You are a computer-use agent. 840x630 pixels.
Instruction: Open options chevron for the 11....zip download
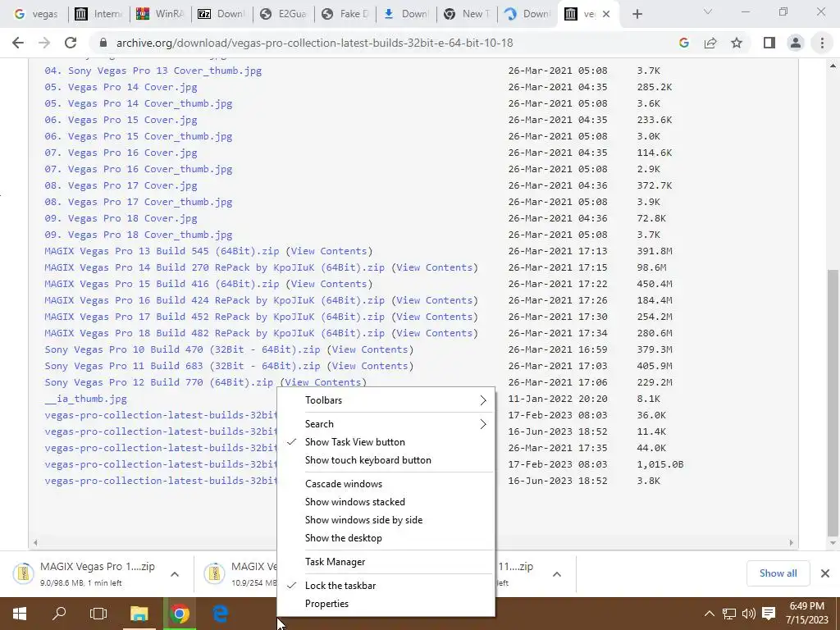(557, 573)
